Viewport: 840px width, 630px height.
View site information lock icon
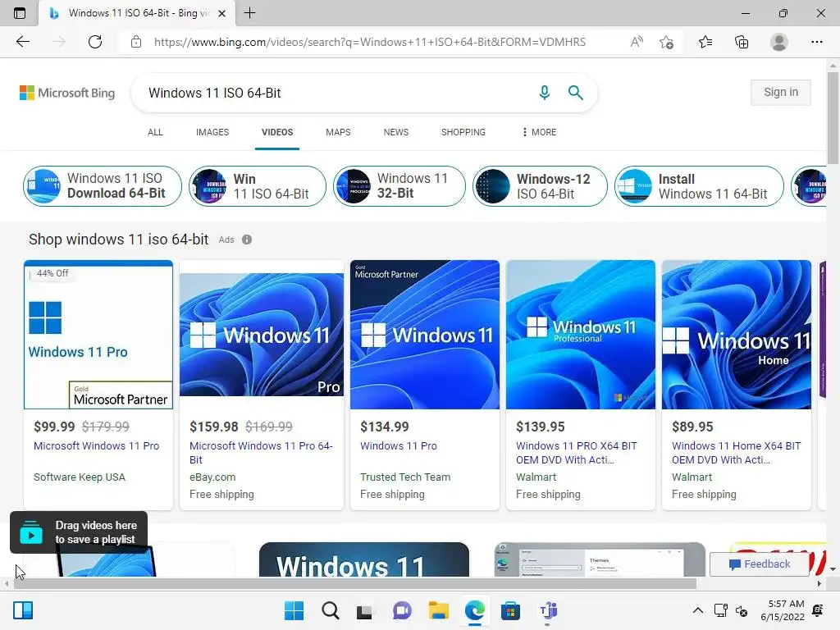pos(136,42)
